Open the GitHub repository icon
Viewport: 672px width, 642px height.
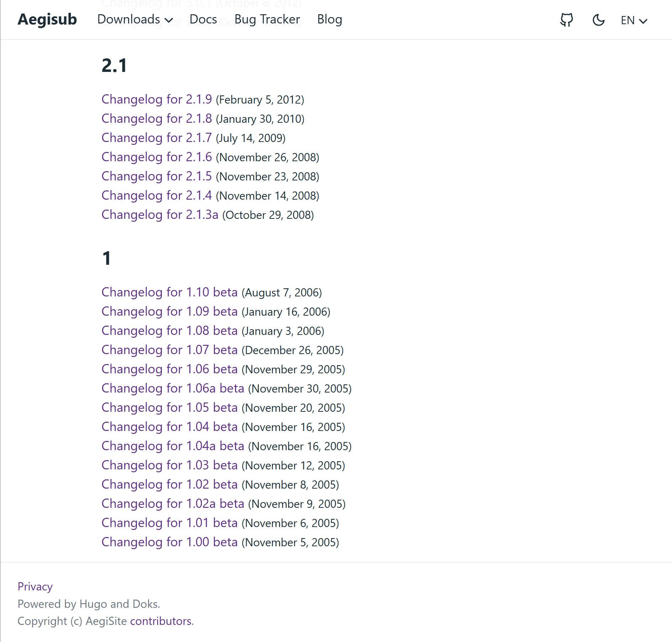pos(566,20)
